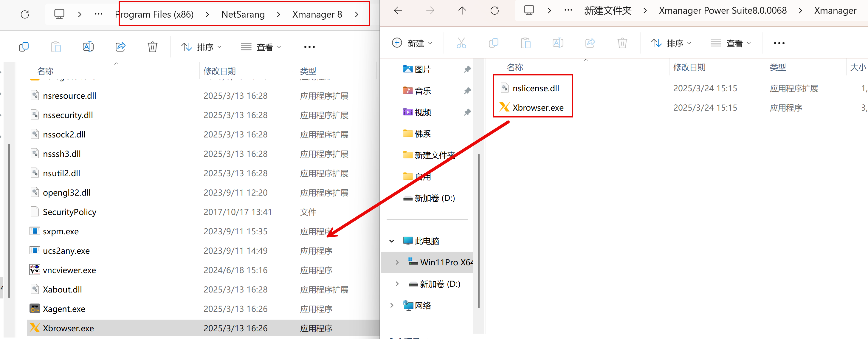The width and height of the screenshot is (868, 339).
Task: Click the back arrow in right window
Action: coord(398,11)
